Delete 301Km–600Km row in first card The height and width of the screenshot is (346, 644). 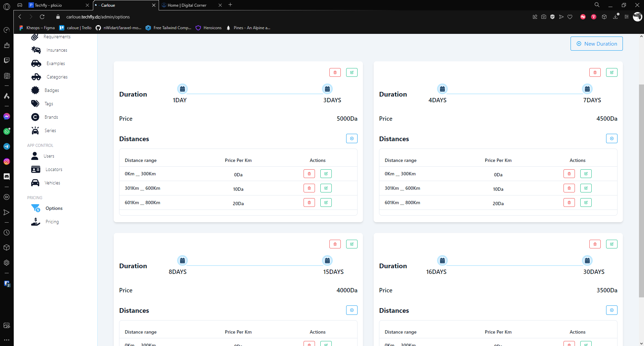[309, 188]
